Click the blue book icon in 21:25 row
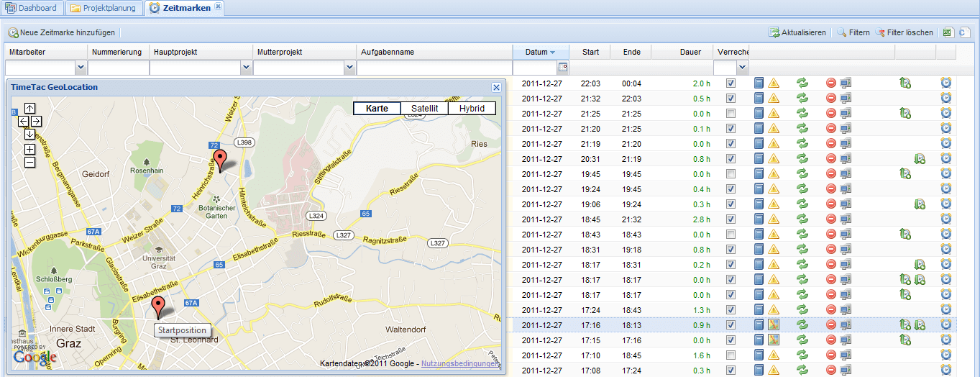 tap(759, 114)
